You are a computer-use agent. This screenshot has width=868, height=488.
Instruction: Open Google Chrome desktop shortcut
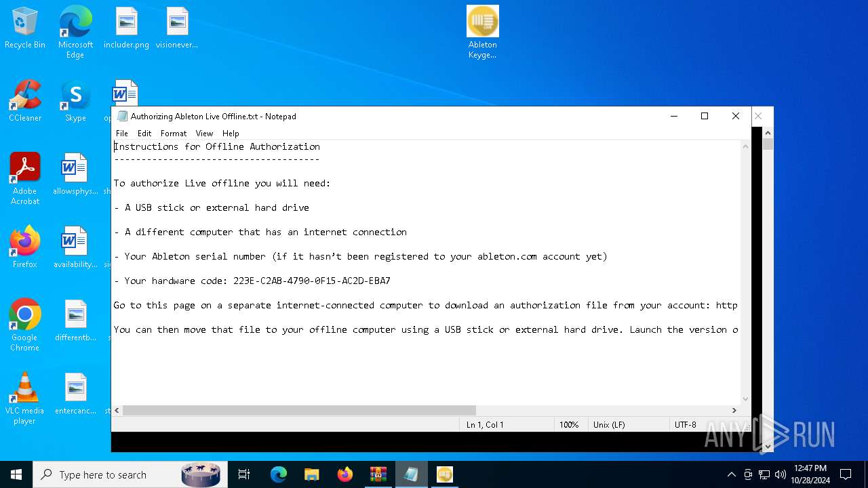(25, 325)
